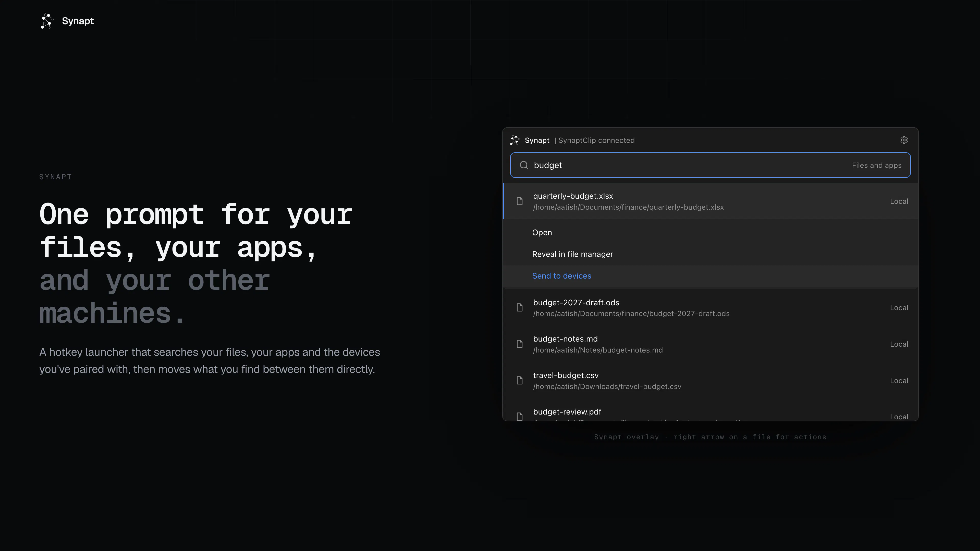
Task: Select the travel-budget.csv result
Action: pyautogui.click(x=710, y=381)
